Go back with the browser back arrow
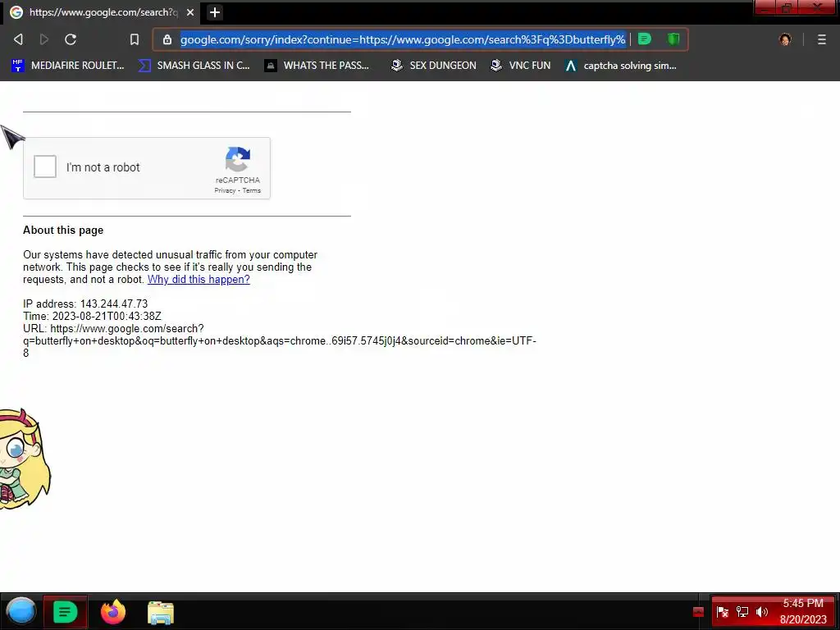The image size is (840, 630). pos(18,39)
